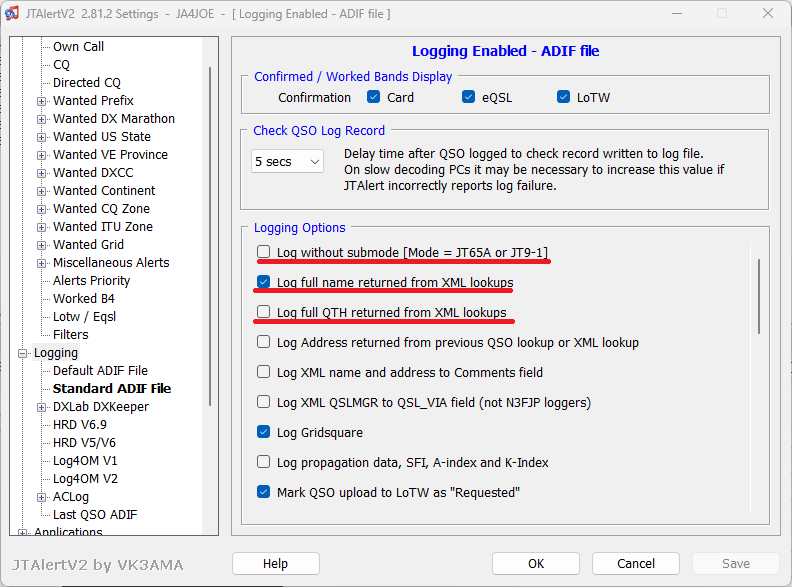Select Own Call in settings tree
This screenshot has height=587, width=792.
point(78,46)
